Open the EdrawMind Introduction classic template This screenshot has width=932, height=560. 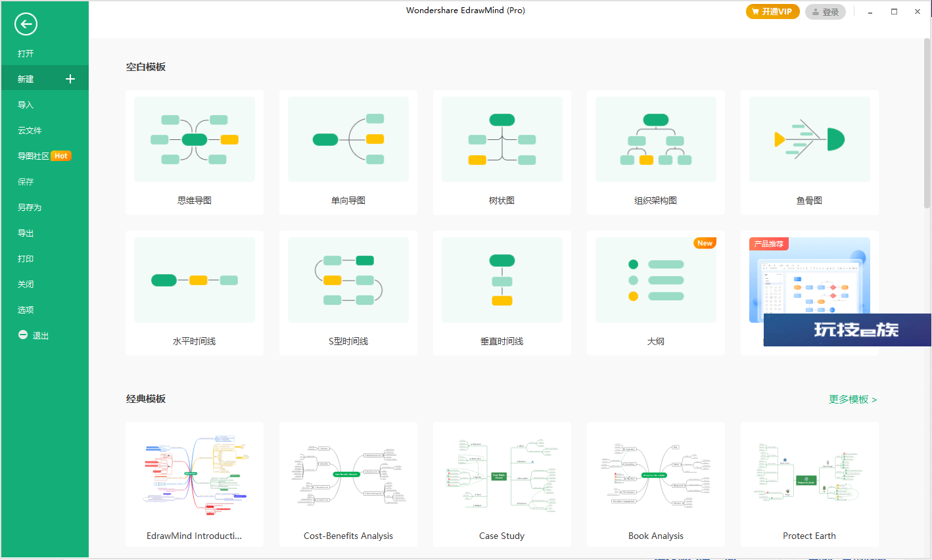pos(195,484)
